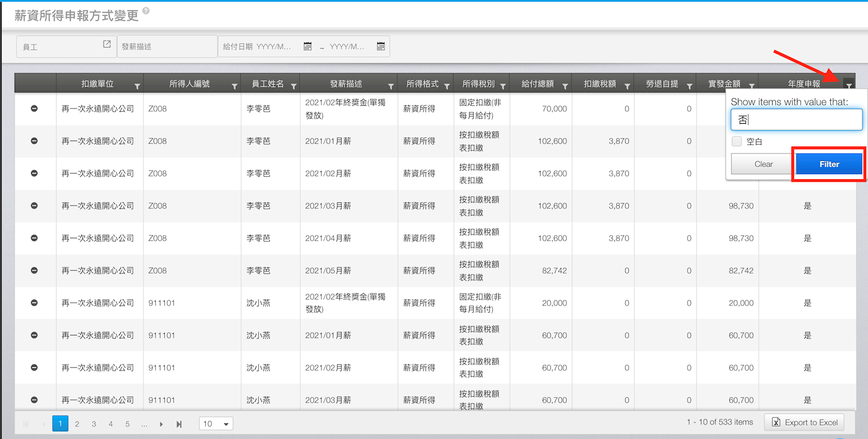Click remove icon on first table row

[34, 109]
